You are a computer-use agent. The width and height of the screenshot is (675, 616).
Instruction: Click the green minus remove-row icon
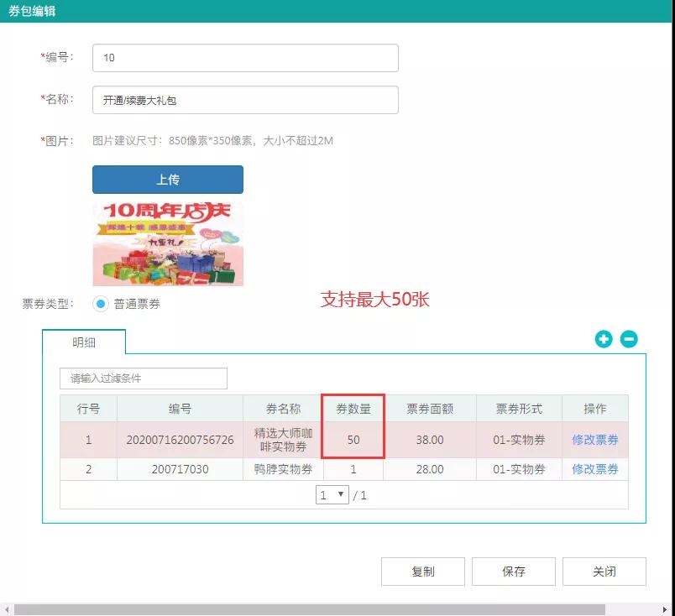(x=629, y=339)
